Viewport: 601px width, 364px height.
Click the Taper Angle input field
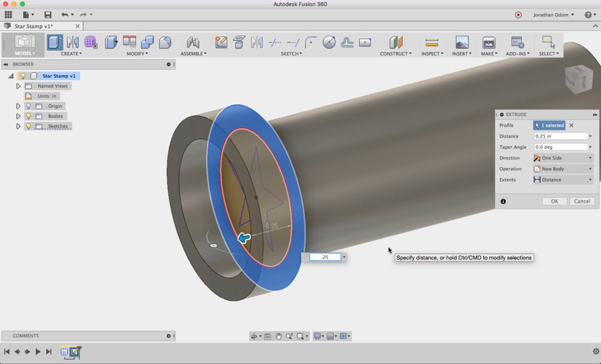(x=560, y=147)
